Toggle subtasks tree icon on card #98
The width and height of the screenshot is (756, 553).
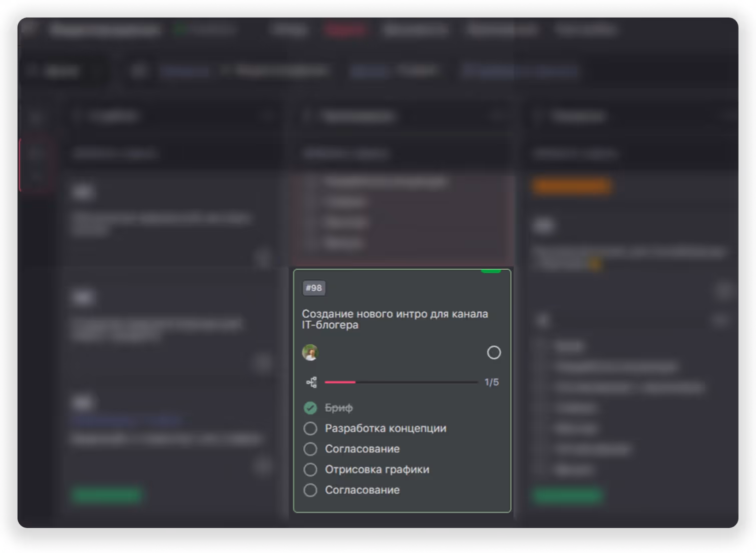tap(311, 382)
